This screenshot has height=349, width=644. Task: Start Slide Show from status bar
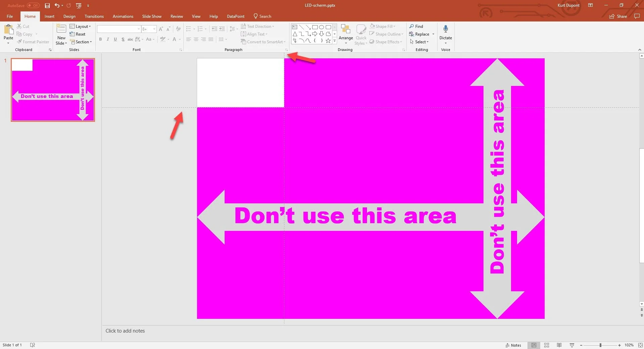(572, 345)
